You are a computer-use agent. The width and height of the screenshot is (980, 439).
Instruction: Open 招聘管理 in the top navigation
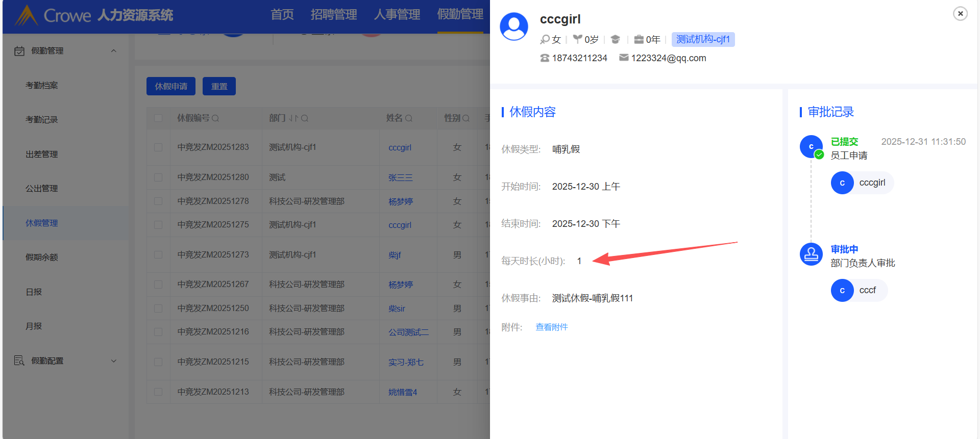[x=333, y=15]
